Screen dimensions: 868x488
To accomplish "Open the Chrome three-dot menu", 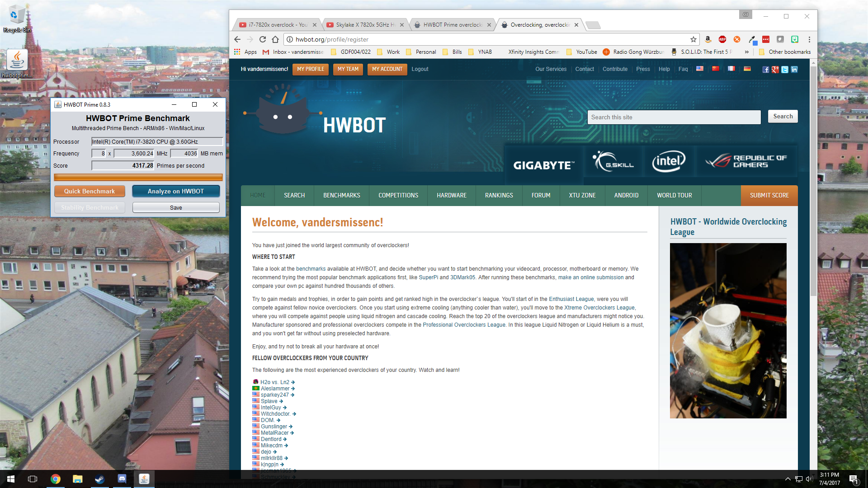I will coord(809,39).
